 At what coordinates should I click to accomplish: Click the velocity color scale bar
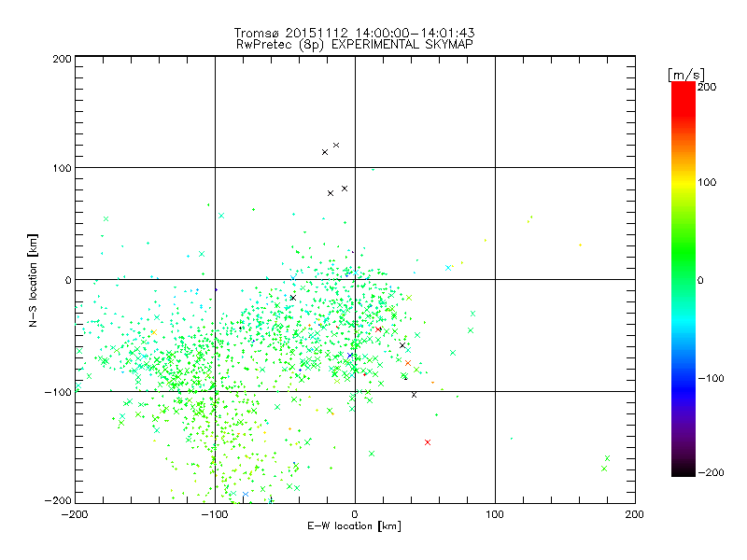684,279
